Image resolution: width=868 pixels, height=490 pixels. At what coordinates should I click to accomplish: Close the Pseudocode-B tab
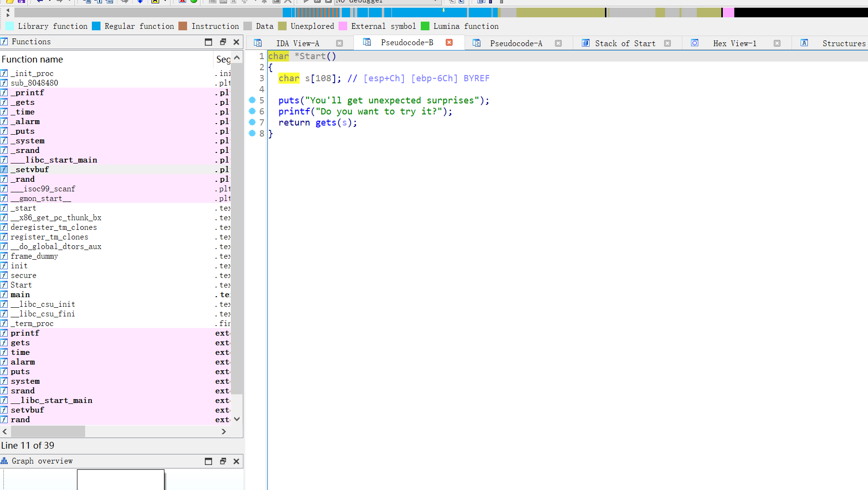point(449,42)
